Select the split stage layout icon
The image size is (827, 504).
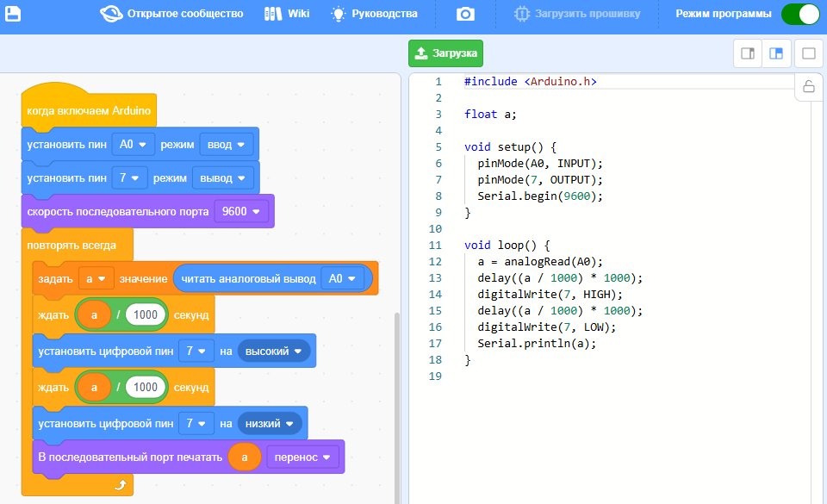(776, 53)
